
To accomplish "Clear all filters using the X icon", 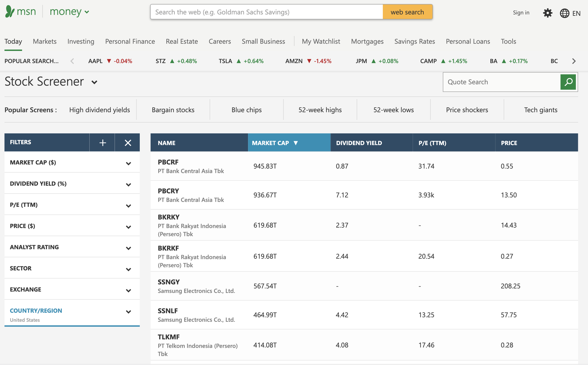I will click(x=128, y=142).
